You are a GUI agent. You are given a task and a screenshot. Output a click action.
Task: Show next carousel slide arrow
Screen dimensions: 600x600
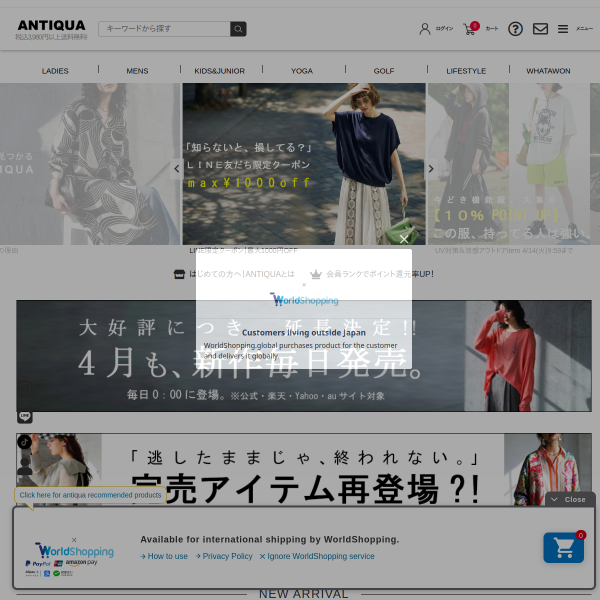pyautogui.click(x=431, y=168)
